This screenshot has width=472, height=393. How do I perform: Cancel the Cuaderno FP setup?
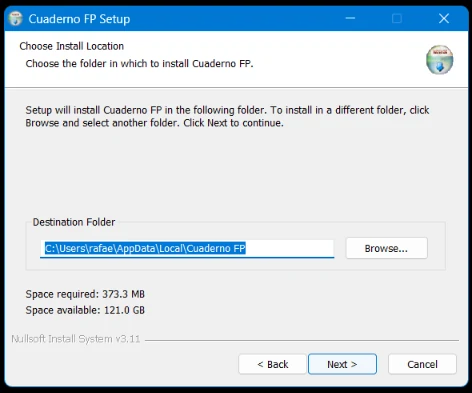[422, 364]
